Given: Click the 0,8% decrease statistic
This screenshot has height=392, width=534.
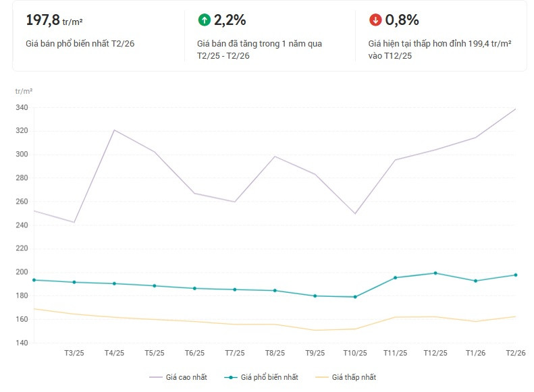Looking at the screenshot, I should tap(402, 20).
